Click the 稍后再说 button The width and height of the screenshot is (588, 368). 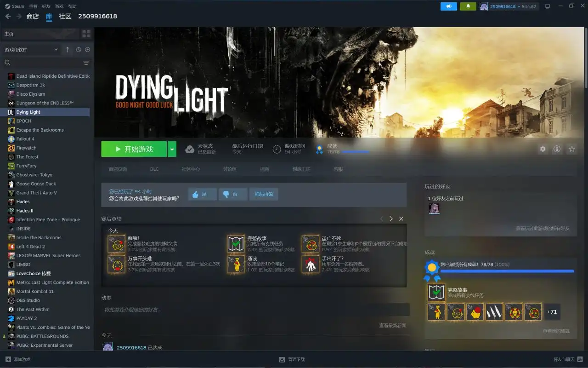coord(264,194)
